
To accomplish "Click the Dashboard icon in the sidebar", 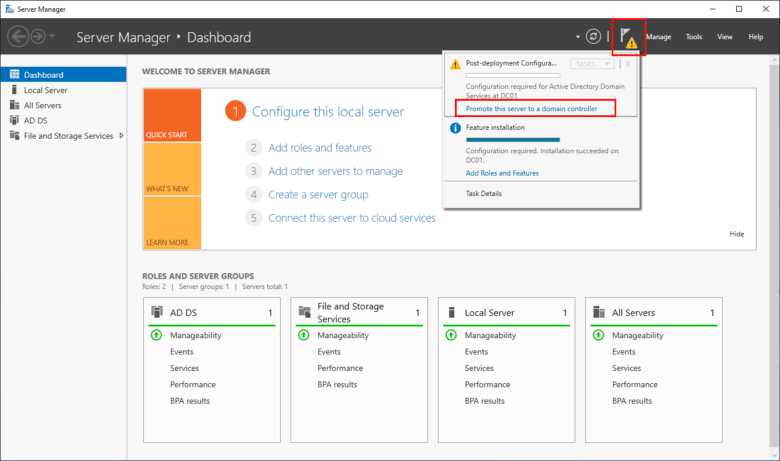I will pos(14,75).
